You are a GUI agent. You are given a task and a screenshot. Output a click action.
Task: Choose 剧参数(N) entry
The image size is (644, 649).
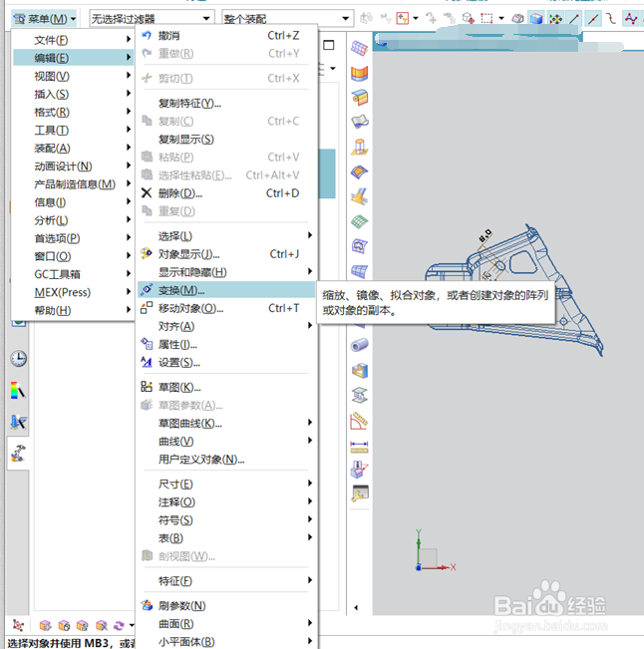(x=226, y=605)
